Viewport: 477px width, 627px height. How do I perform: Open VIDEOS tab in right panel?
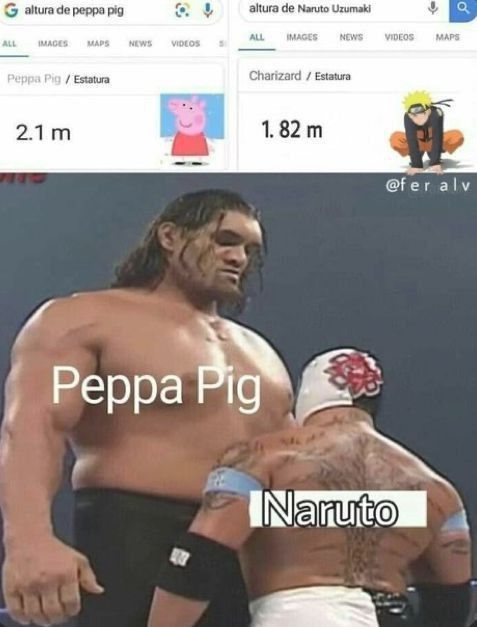(x=399, y=37)
